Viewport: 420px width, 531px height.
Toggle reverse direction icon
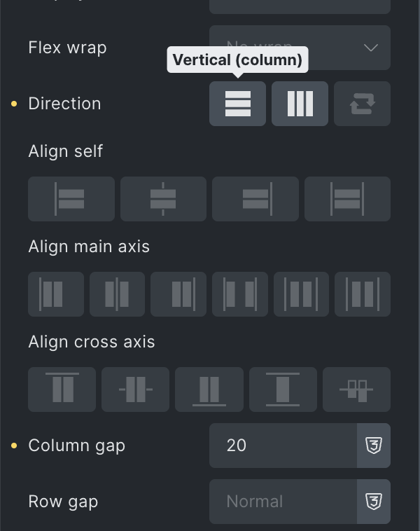pos(362,104)
